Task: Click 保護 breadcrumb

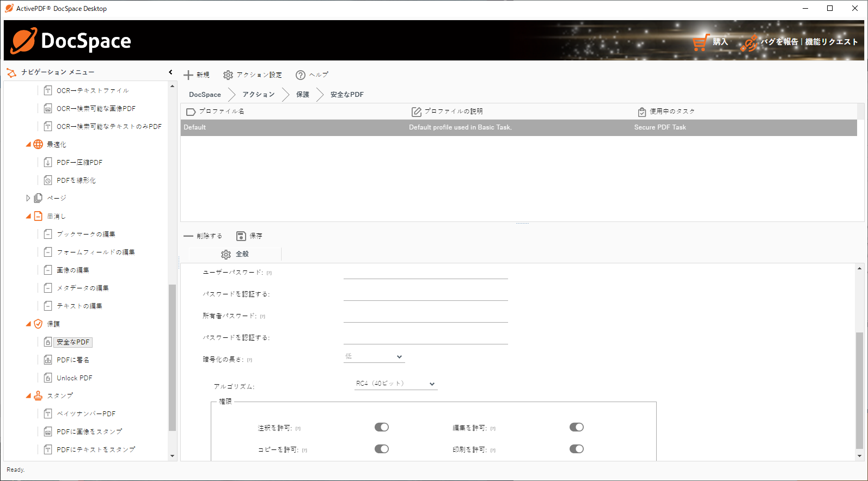Action: pos(303,94)
